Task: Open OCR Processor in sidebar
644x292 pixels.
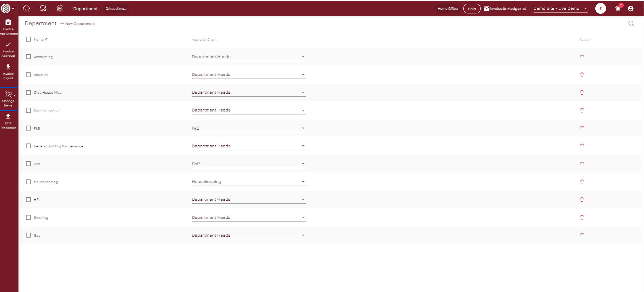Action: (8, 121)
